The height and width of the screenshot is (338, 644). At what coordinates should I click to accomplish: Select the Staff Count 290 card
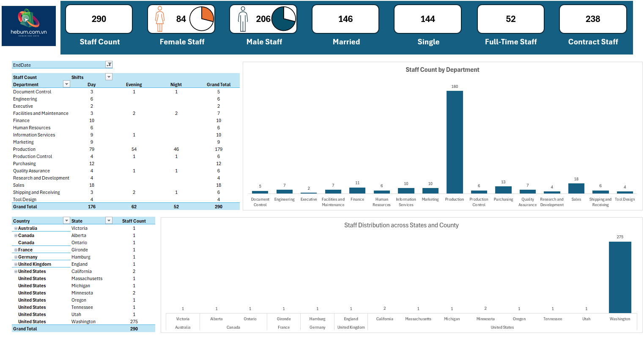point(99,19)
